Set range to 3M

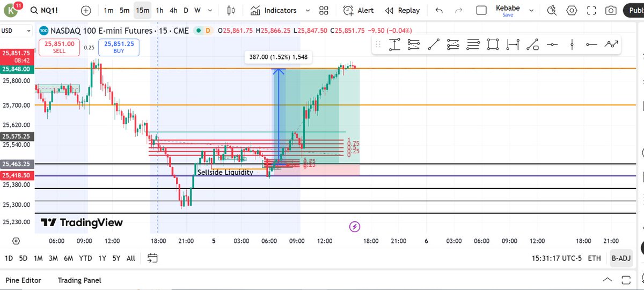pyautogui.click(x=53, y=258)
